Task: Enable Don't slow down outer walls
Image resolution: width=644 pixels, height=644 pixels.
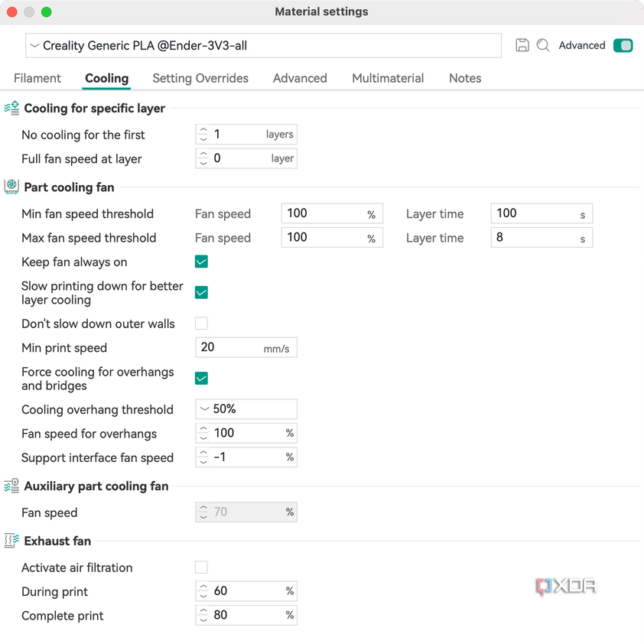Action: 201,324
